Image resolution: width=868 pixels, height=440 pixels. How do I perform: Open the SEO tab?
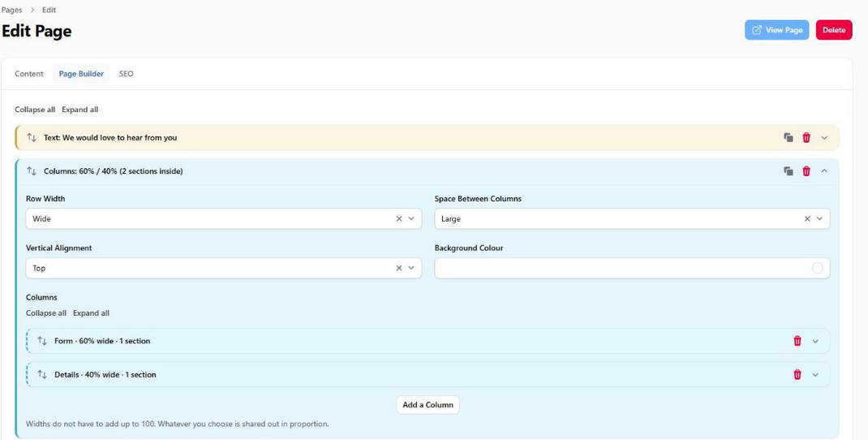pyautogui.click(x=127, y=74)
